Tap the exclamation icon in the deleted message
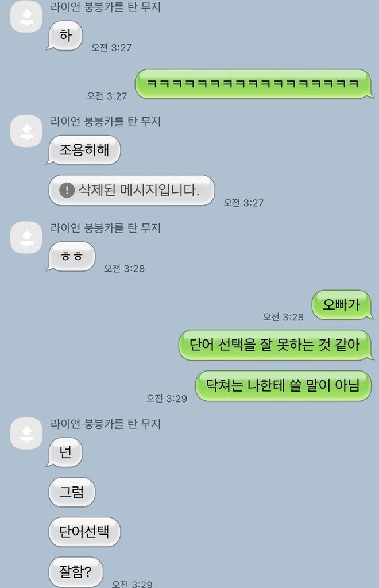 [67, 190]
